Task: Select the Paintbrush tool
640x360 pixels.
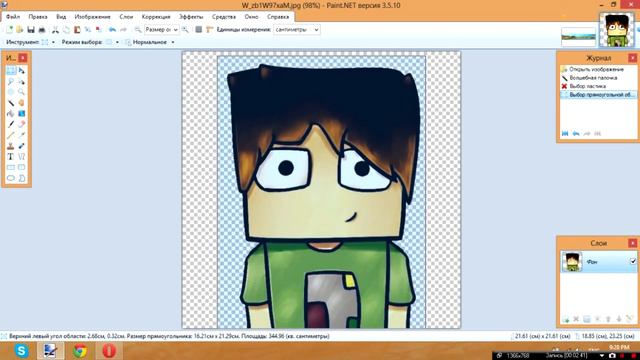Action: pyautogui.click(x=11, y=124)
